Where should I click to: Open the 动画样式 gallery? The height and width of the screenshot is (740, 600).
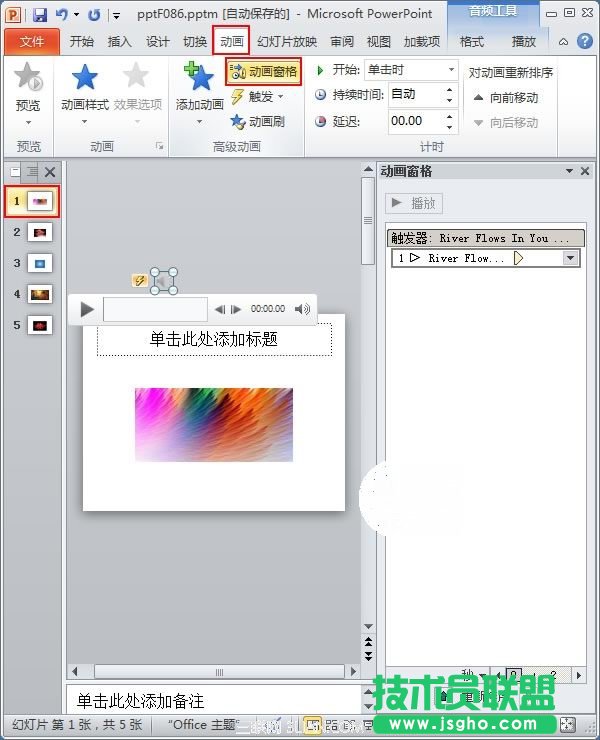[85, 92]
